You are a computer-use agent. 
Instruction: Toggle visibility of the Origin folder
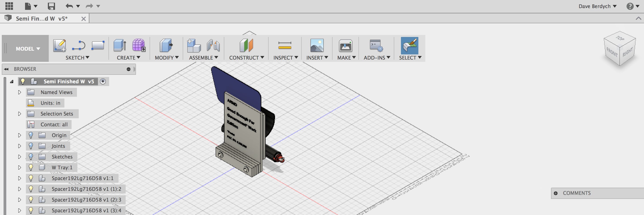click(x=31, y=135)
